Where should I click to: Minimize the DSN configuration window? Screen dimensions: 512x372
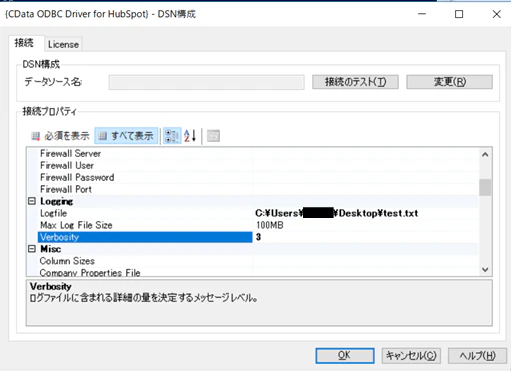tap(422, 14)
